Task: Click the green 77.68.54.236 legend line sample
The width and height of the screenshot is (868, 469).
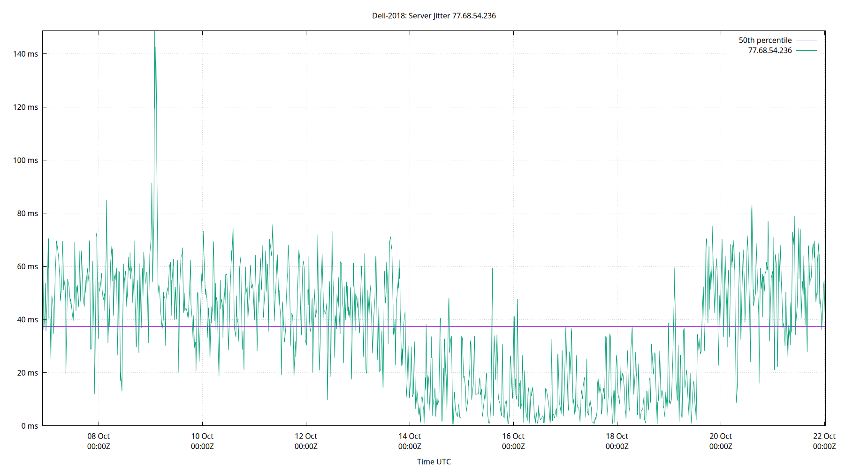Action: [807, 50]
